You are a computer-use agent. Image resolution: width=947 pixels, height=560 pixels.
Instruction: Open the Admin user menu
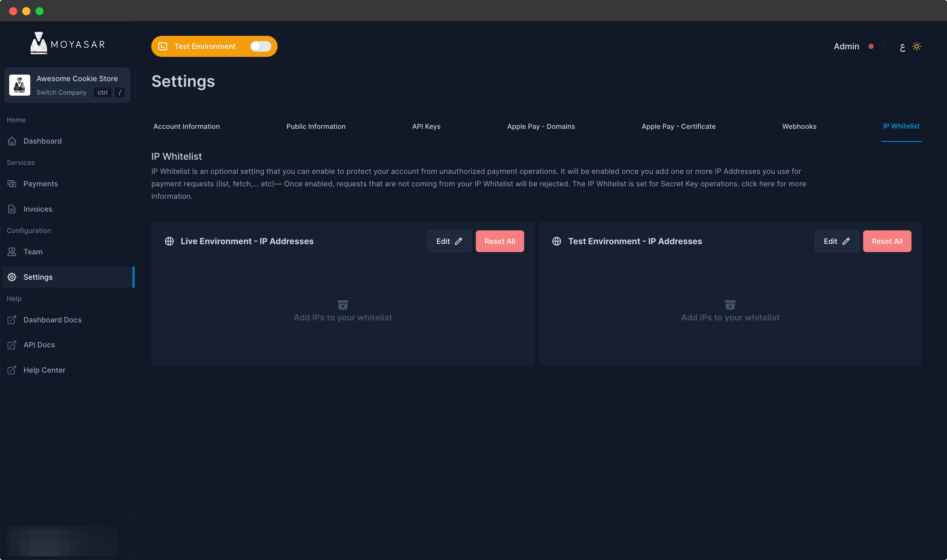coord(846,46)
